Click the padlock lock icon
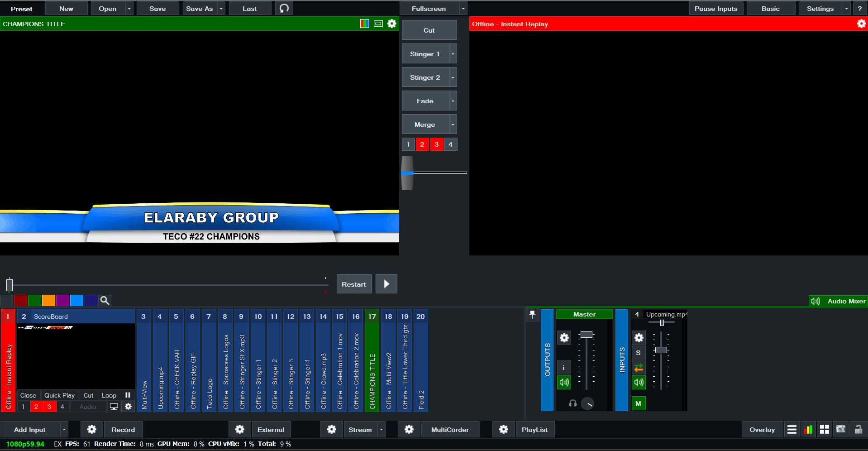Viewport: 868px width, 451px height. tap(858, 429)
